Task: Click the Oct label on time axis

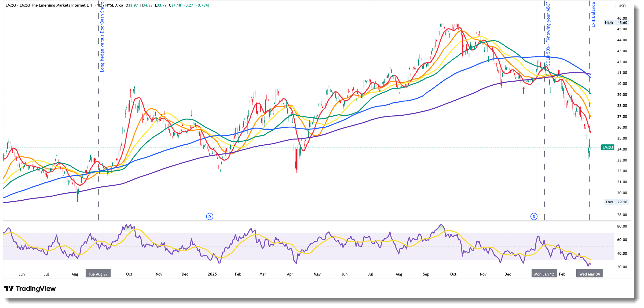Action: point(129,274)
